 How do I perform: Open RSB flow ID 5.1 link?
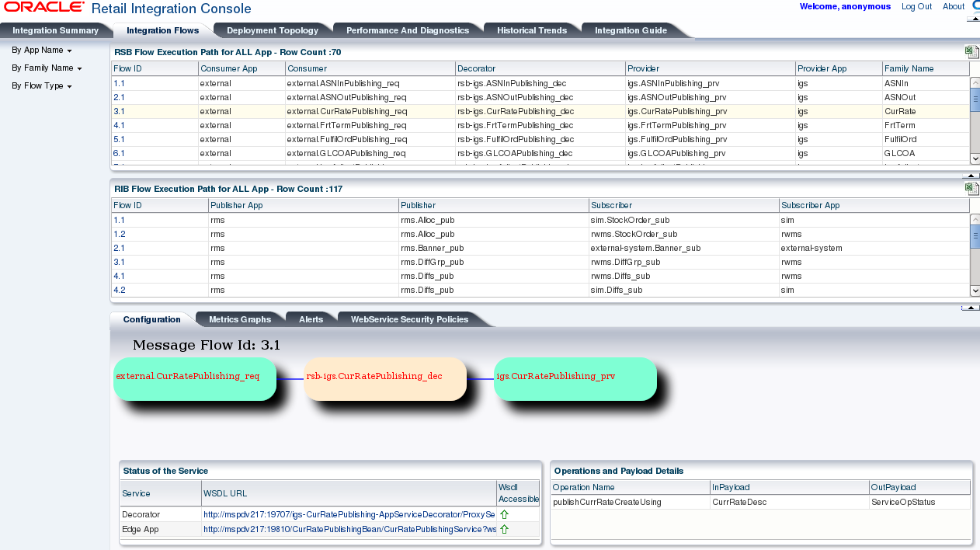click(x=119, y=139)
